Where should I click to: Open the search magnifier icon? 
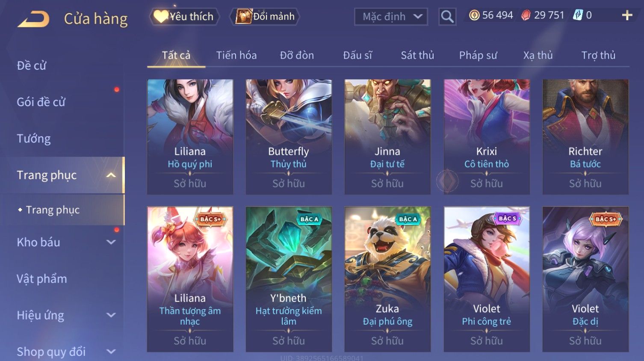[447, 17]
